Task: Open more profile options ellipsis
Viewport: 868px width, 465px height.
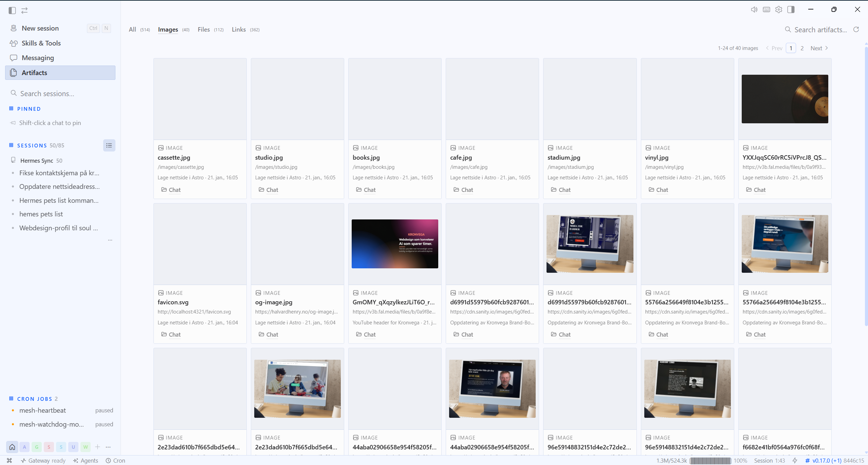Action: [108, 447]
